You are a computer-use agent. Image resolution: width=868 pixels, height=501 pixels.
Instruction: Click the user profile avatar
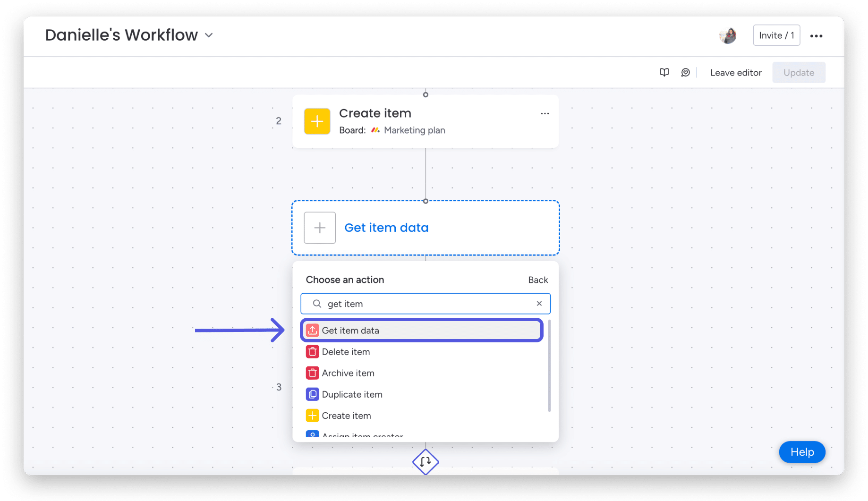pyautogui.click(x=728, y=35)
